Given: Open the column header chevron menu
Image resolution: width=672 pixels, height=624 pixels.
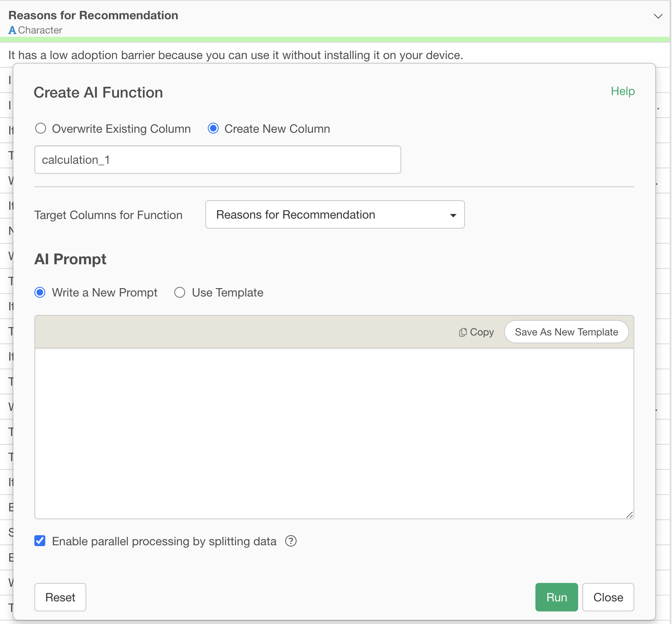Looking at the screenshot, I should click(658, 16).
